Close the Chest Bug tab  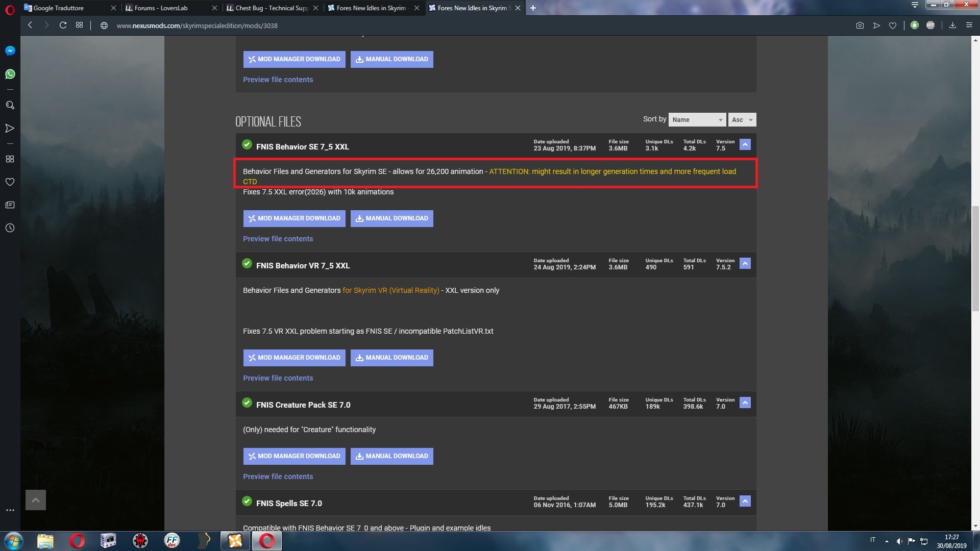pyautogui.click(x=315, y=8)
